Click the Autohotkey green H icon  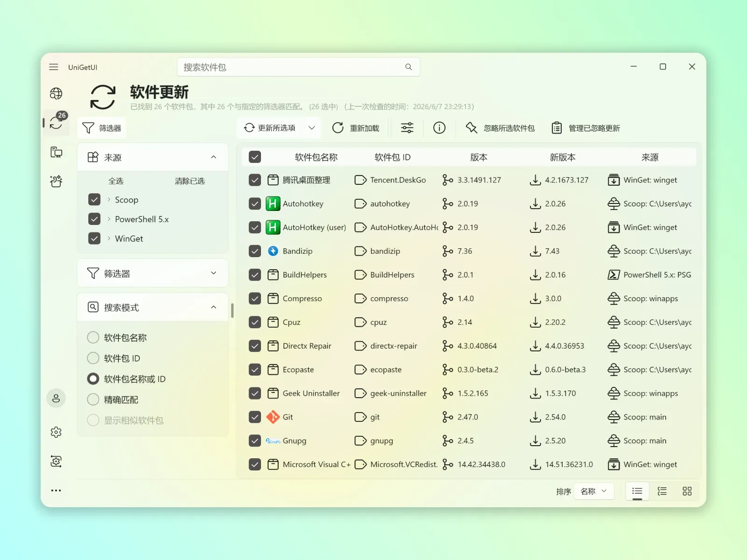[273, 204]
